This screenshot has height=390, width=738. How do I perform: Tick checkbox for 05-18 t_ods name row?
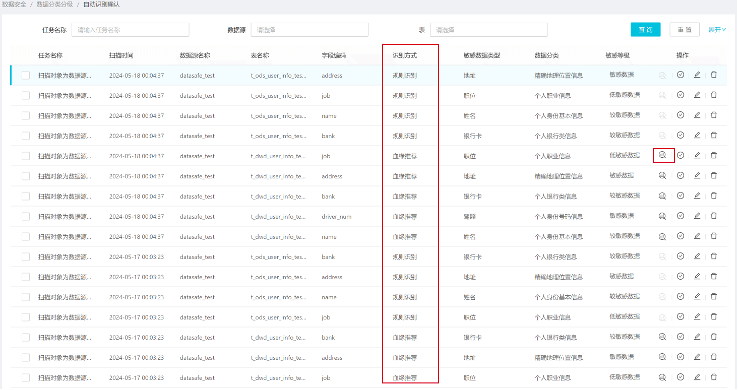pos(25,116)
